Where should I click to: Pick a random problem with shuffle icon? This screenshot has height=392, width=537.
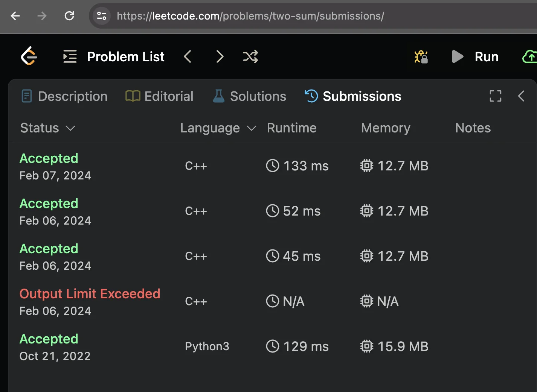tap(250, 57)
